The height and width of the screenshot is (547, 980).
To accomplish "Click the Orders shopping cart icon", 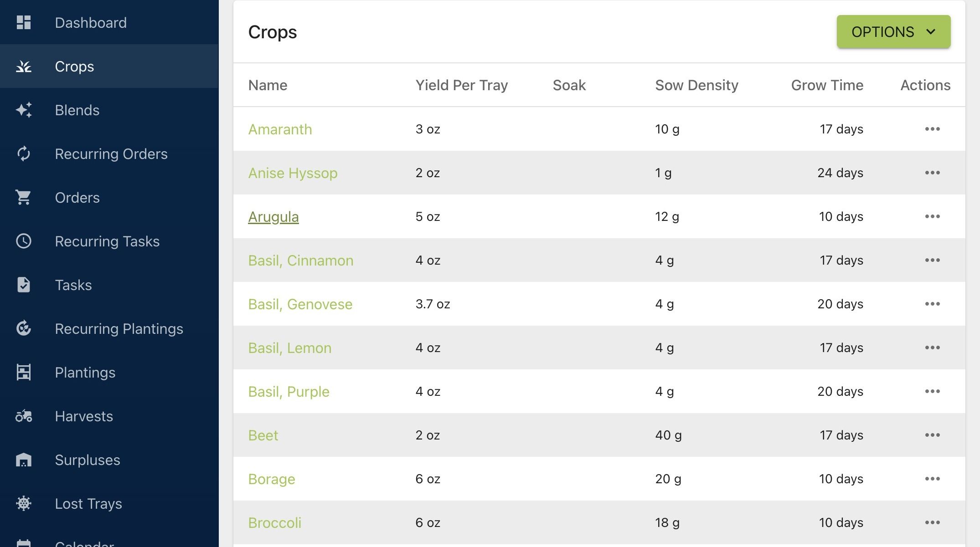I will 23,197.
